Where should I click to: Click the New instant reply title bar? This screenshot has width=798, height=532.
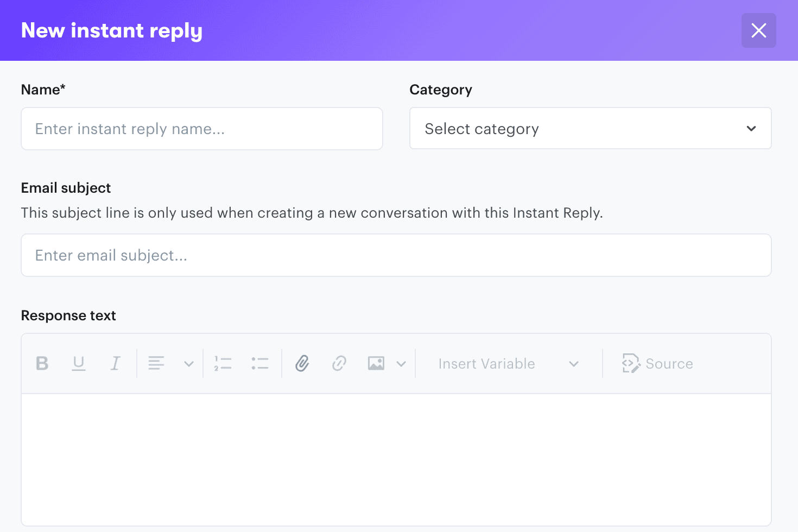pos(111,30)
